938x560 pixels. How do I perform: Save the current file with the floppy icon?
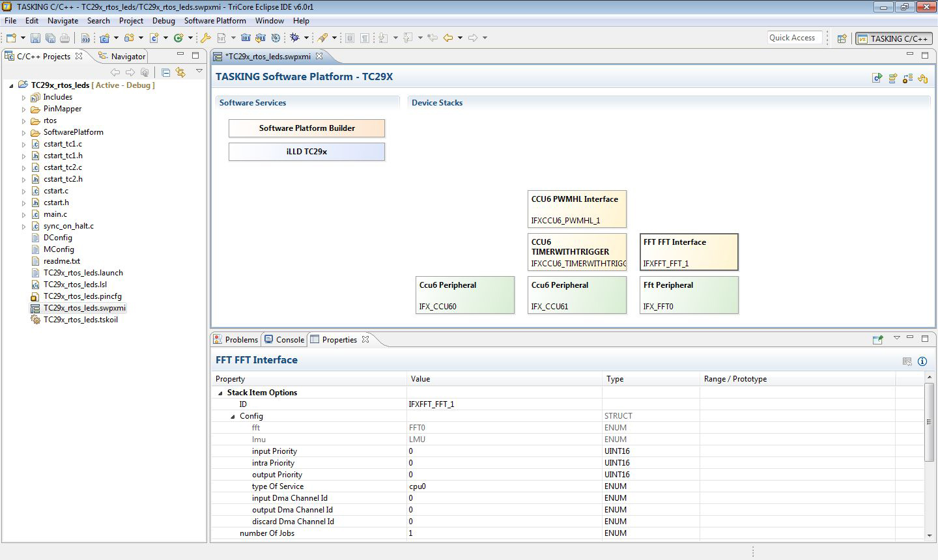tap(35, 38)
